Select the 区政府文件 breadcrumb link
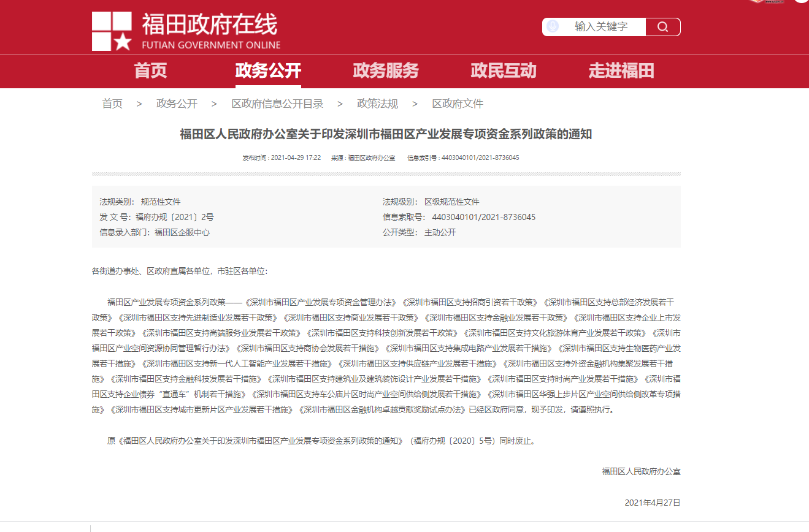The width and height of the screenshot is (809, 532). coord(458,104)
